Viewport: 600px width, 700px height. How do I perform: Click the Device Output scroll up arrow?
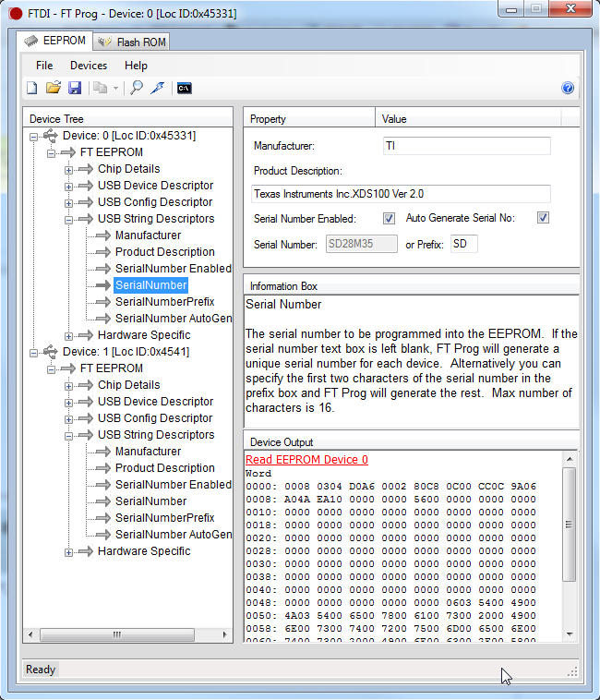pyautogui.click(x=570, y=458)
